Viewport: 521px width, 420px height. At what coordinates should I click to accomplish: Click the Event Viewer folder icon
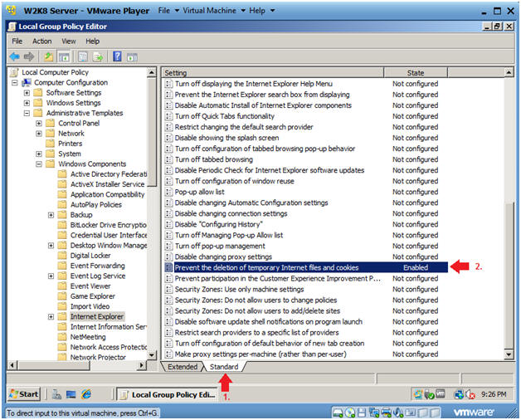point(62,286)
